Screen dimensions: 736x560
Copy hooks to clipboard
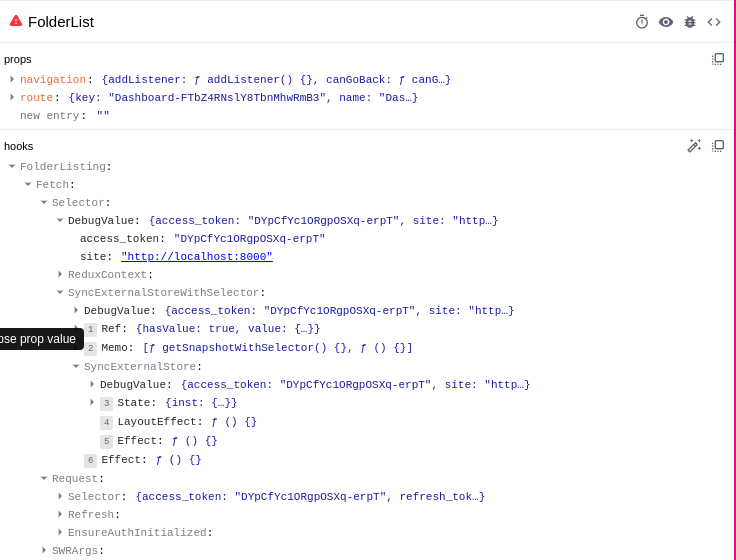click(x=718, y=146)
